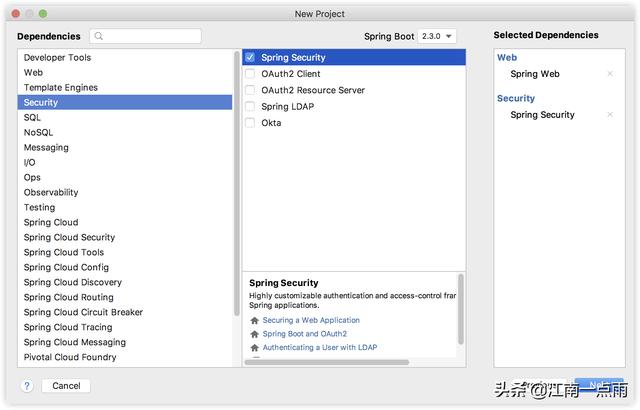Click the category list vertical scrollbar
640x410 pixels.
[237, 183]
